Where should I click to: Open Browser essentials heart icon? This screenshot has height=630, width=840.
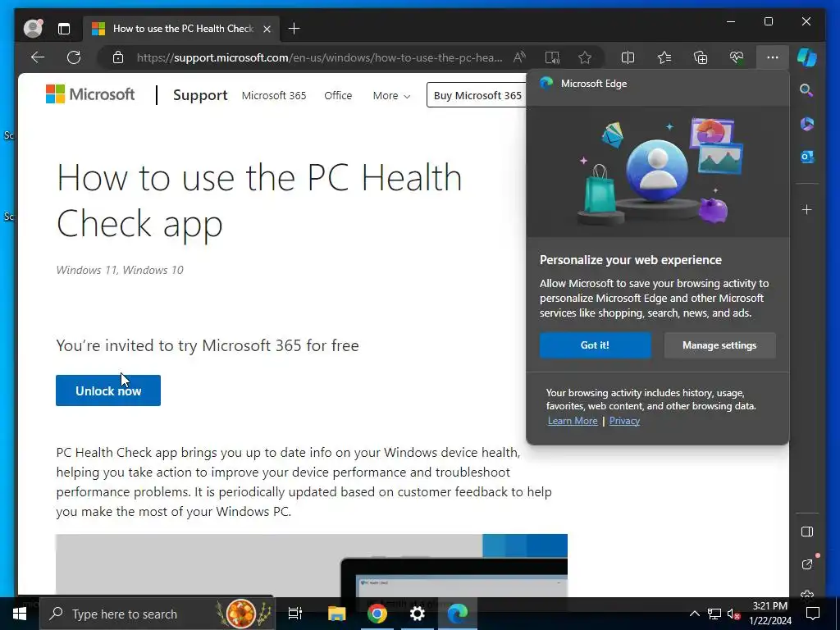(x=737, y=57)
